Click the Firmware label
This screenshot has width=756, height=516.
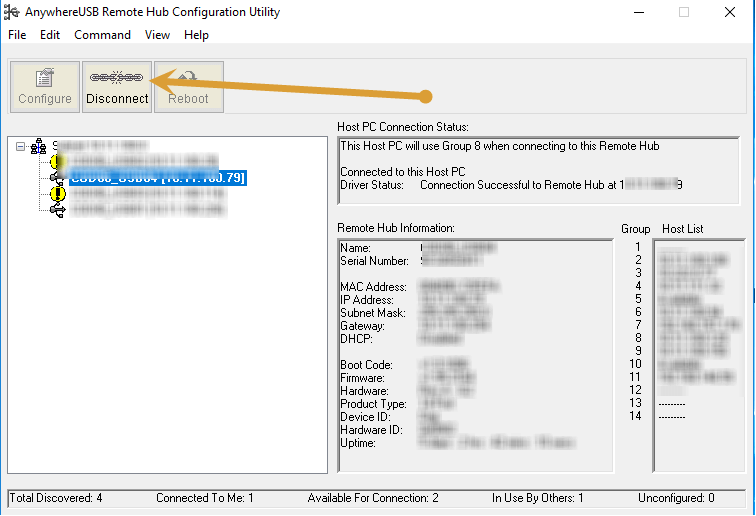point(363,378)
